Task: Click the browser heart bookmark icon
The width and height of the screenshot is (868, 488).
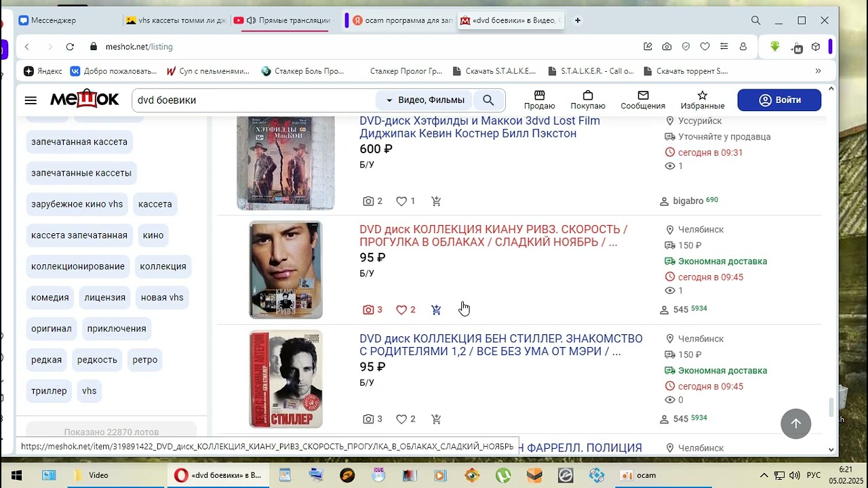Action: pyautogui.click(x=705, y=47)
